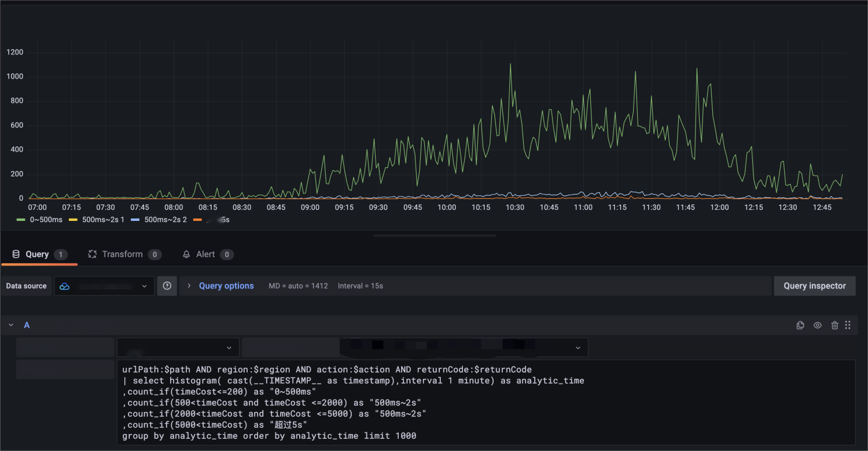Open the Data source dropdown
This screenshot has height=451, width=868.
(104, 286)
